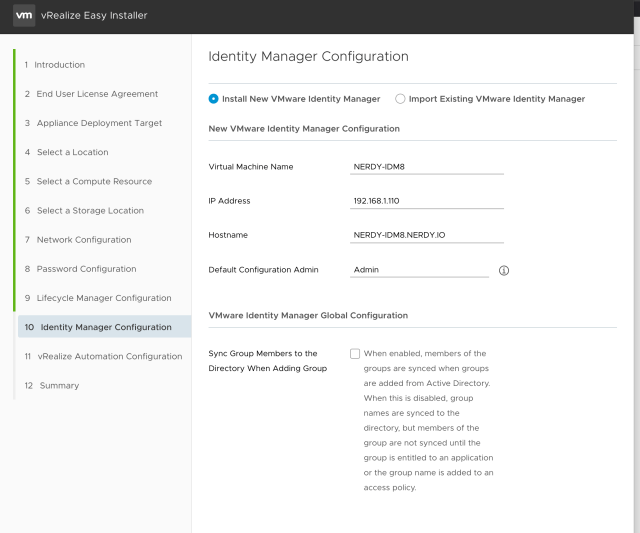Jump to the Summary step
Screen dimensions: 640x533
click(x=59, y=385)
